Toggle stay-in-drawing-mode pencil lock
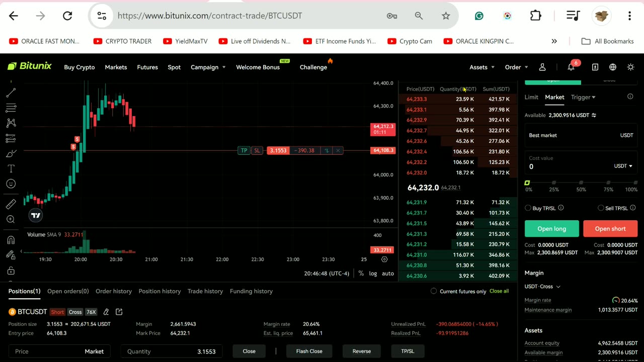Viewport: 644px width, 362px height. (11, 255)
